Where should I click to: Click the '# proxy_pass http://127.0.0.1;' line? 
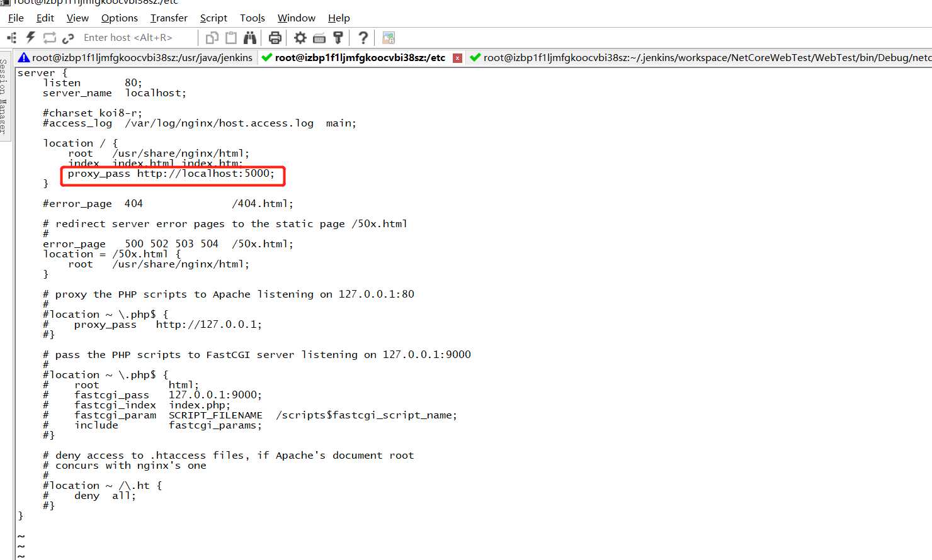[x=152, y=325]
